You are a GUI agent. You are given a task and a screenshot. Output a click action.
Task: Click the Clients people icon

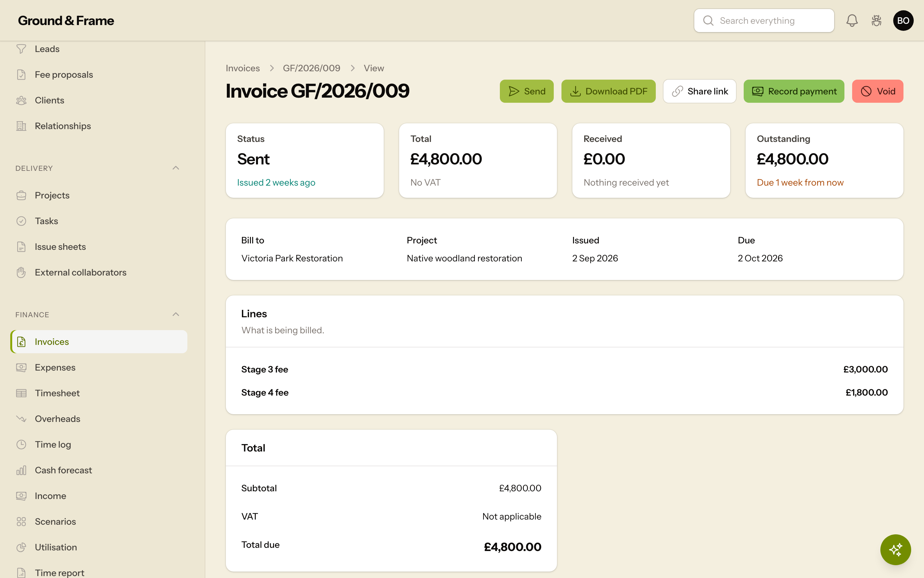[x=21, y=100]
